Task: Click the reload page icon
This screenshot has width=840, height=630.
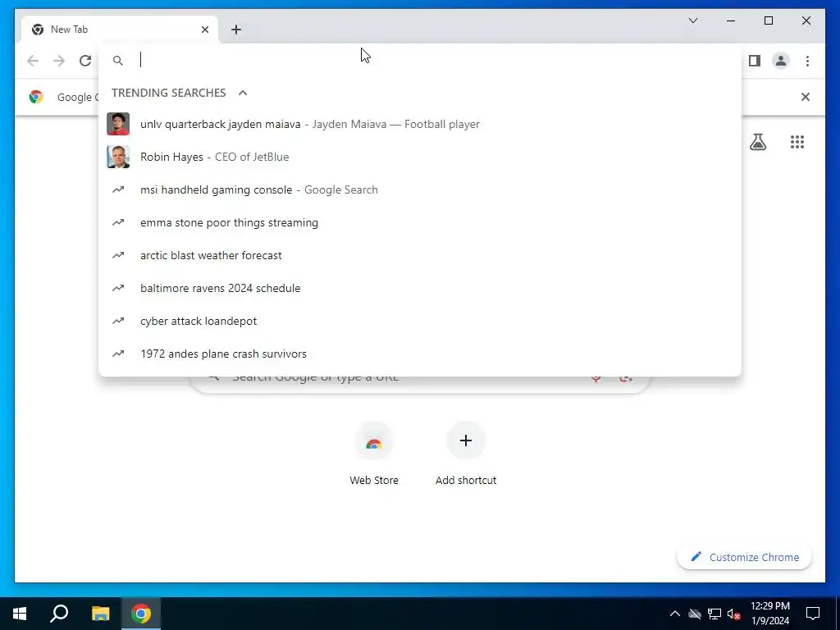Action: 85,61
